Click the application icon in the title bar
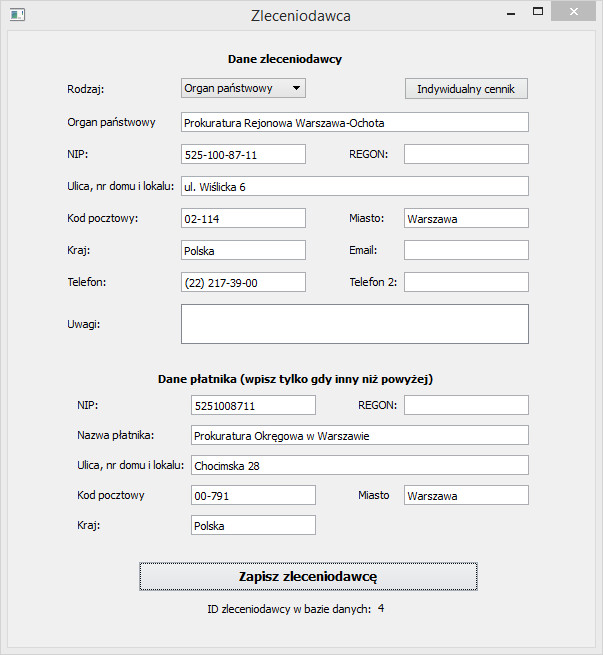Screen dimensions: 603x655 [x=17, y=15]
